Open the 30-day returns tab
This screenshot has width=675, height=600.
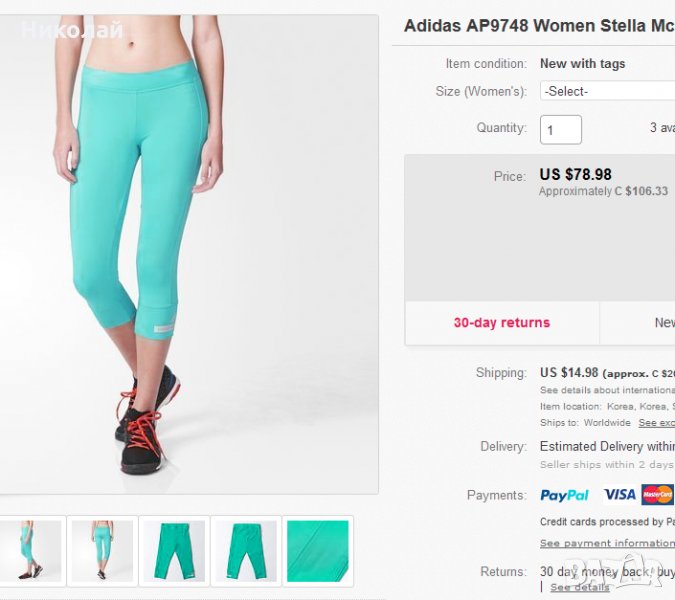502,323
